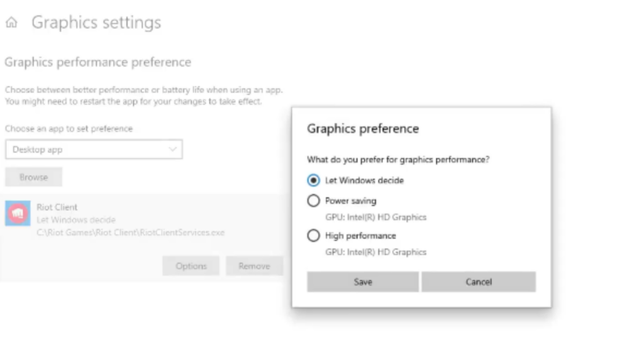Click the Browse button
Screen dimensions: 644x362
(33, 177)
